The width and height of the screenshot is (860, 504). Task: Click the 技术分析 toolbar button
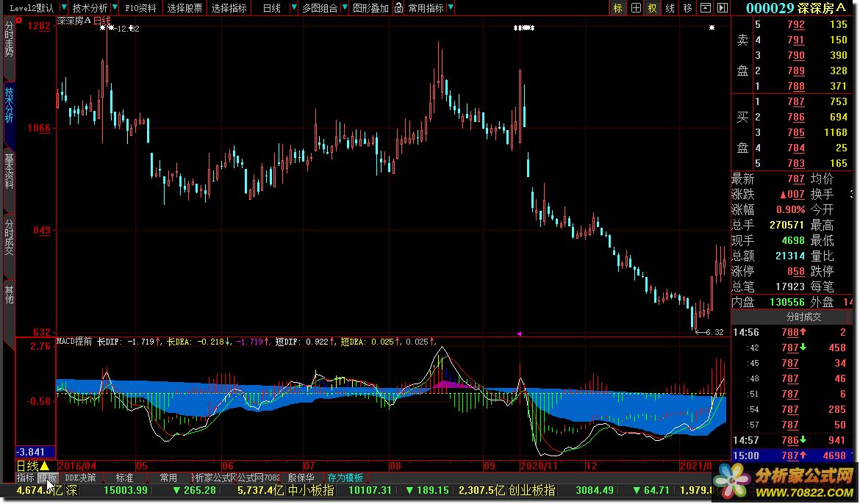click(90, 7)
